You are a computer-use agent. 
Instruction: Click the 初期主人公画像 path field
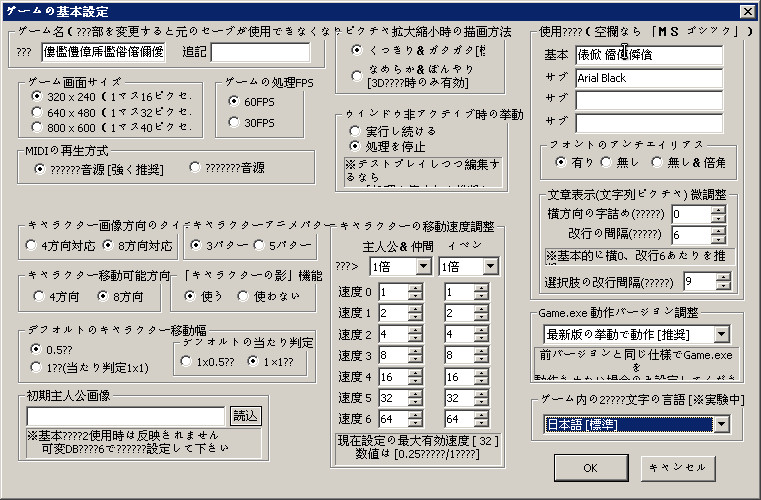(126, 416)
